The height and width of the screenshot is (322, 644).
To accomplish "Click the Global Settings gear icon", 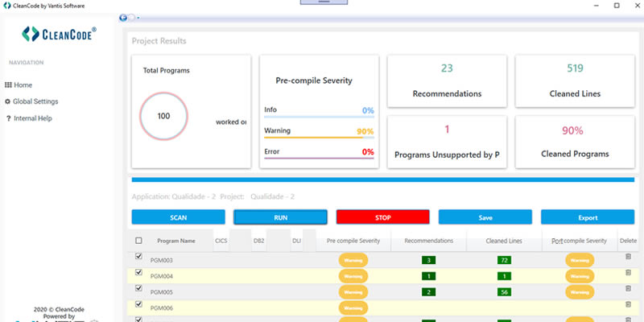I will (7, 101).
